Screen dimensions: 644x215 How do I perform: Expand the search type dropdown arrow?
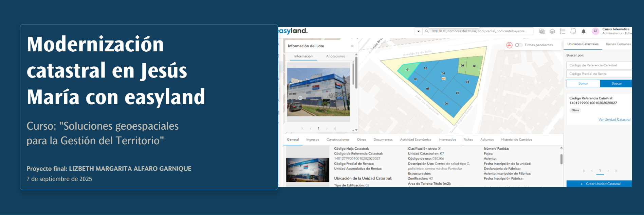click(418, 31)
